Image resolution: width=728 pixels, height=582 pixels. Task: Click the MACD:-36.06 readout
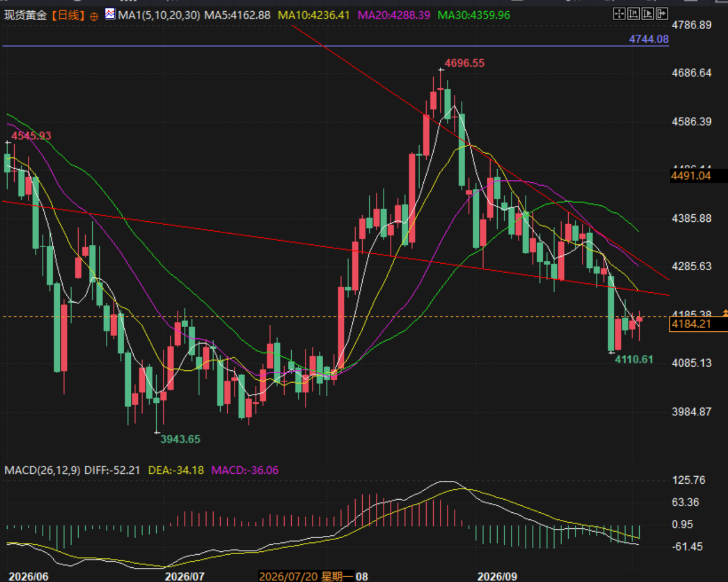[245, 470]
